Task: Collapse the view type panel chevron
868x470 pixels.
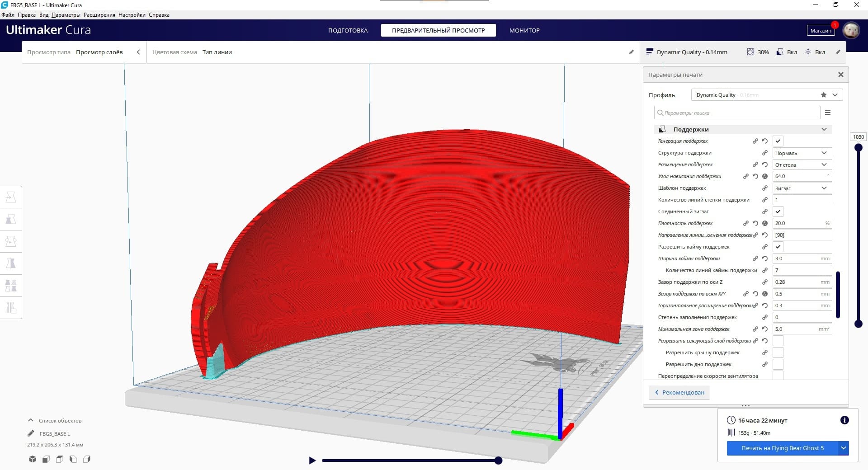Action: (138, 52)
